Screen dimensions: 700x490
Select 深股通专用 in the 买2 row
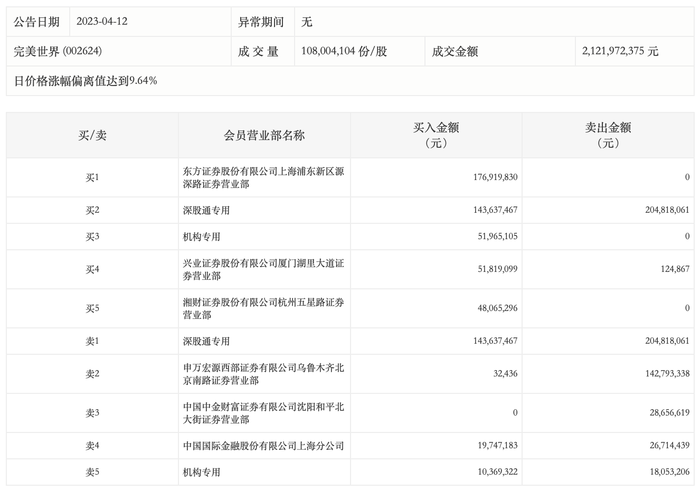(x=206, y=210)
